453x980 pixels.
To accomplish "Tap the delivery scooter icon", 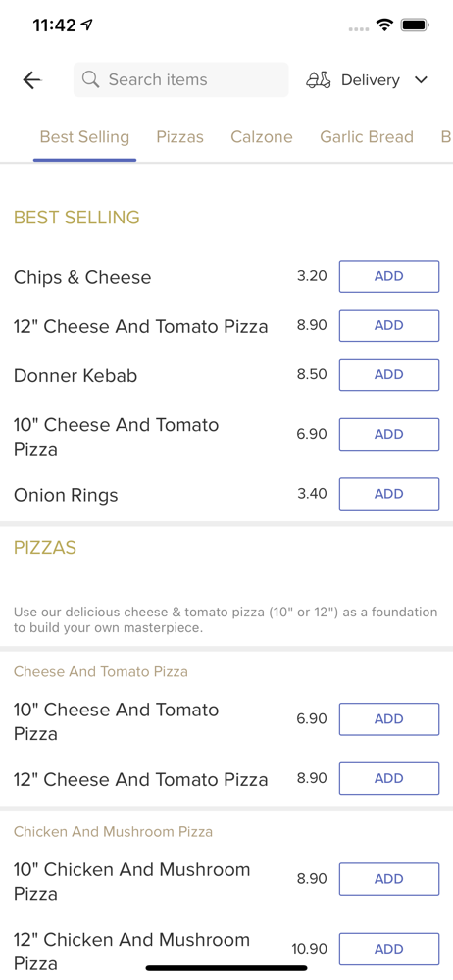I will (x=319, y=80).
